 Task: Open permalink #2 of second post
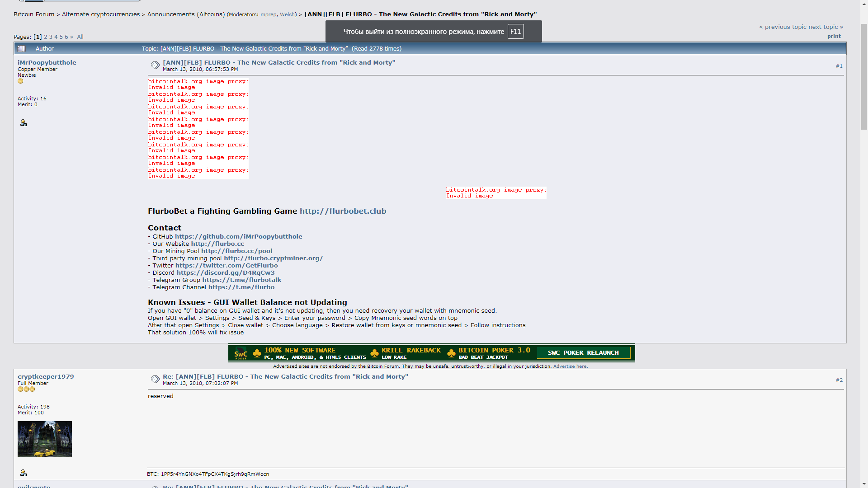pos(839,380)
